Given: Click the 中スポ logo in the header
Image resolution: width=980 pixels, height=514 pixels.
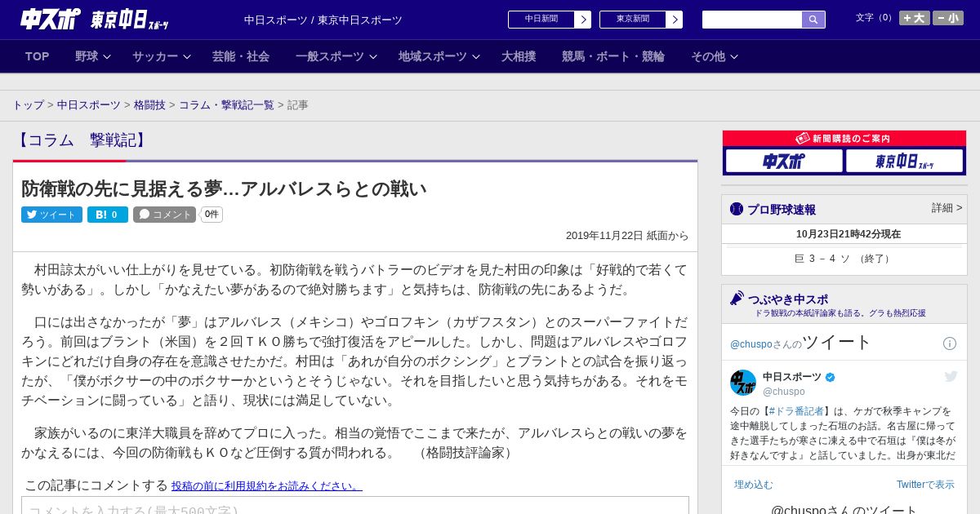Looking at the screenshot, I should (x=51, y=19).
